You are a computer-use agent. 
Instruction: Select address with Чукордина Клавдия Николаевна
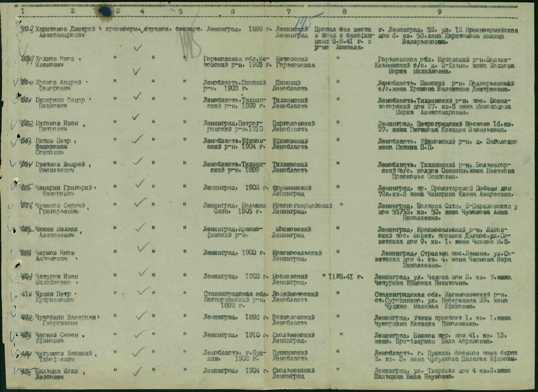442,321
